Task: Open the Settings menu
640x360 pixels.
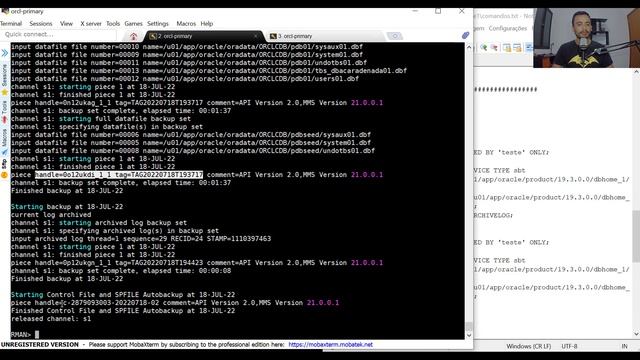Action: point(158,24)
